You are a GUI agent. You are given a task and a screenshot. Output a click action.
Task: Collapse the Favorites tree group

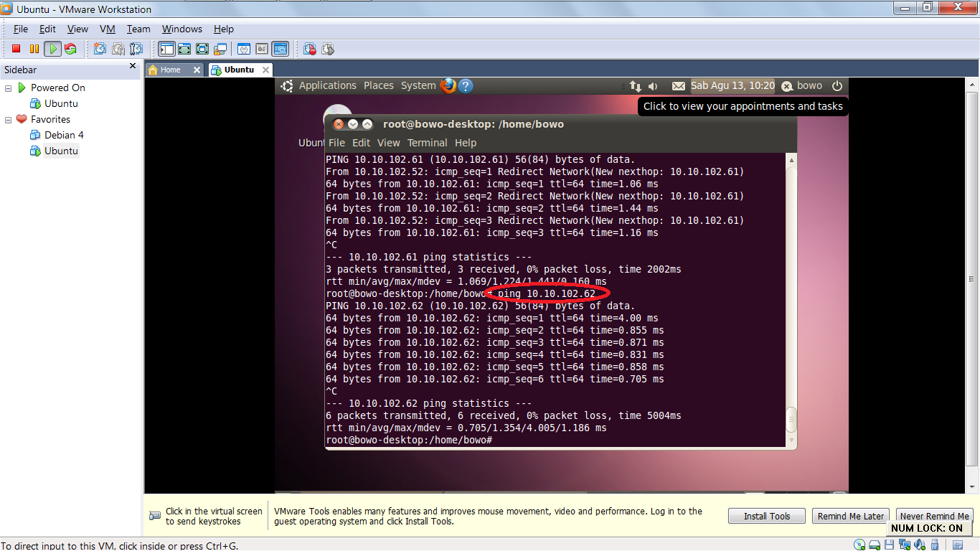pos(9,119)
